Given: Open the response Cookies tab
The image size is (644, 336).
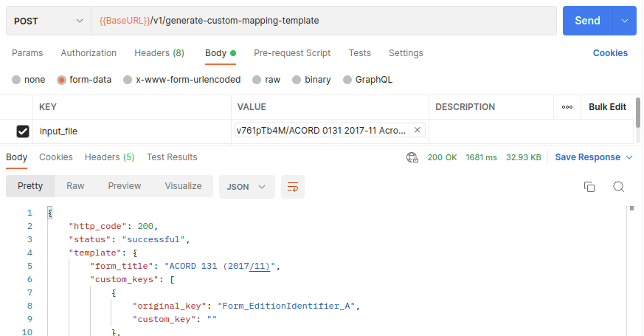Looking at the screenshot, I should [56, 157].
